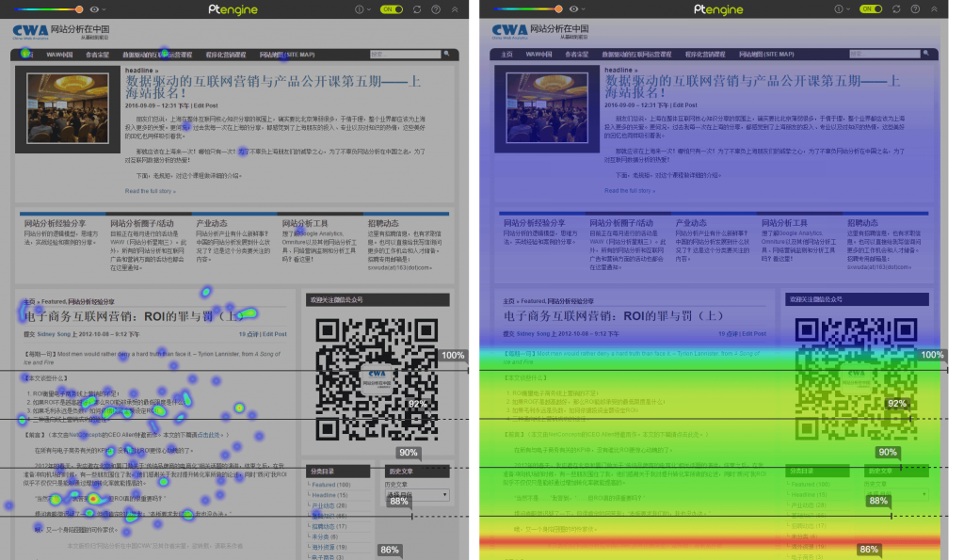The height and width of the screenshot is (560, 964).
Task: Click the 19 点评 comments link in left panel
Action: (x=249, y=334)
